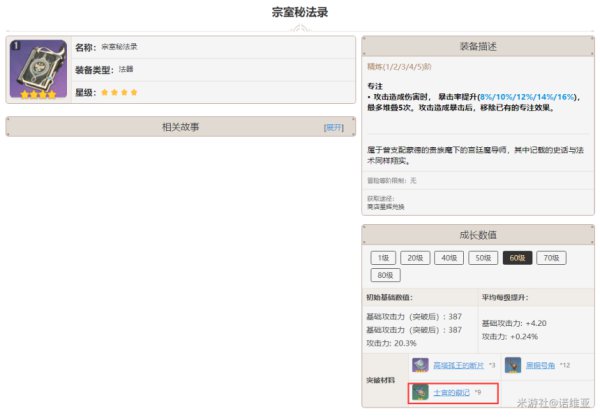The height and width of the screenshot is (418, 600).
Task: Click the 高塔孤王的断片 material icon
Action: pyautogui.click(x=421, y=366)
